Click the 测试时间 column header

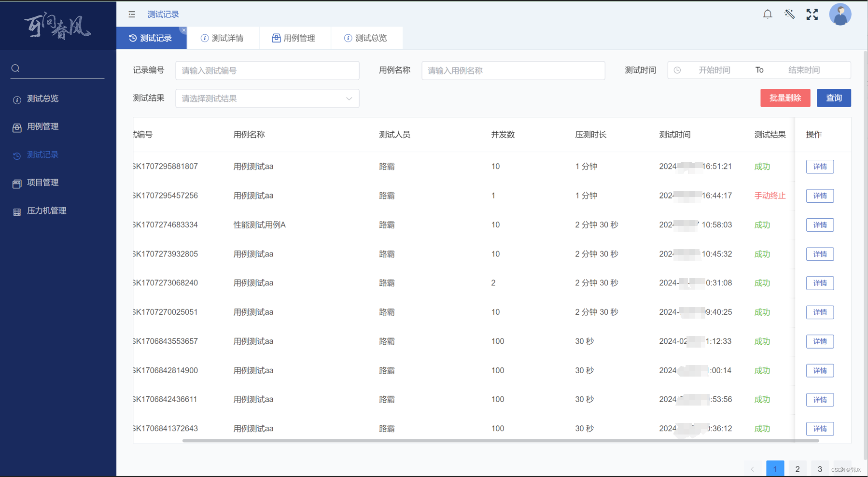coord(675,135)
